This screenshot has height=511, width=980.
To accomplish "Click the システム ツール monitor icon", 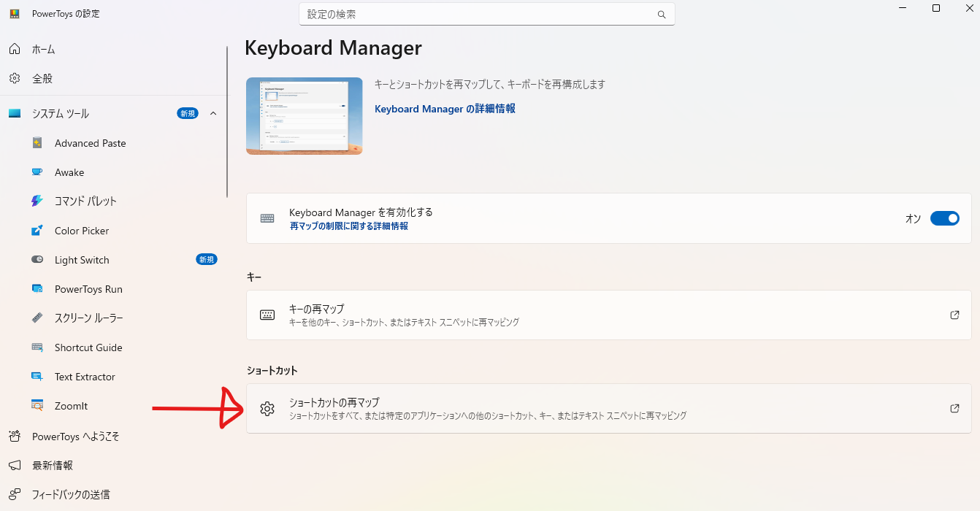I will pyautogui.click(x=15, y=114).
